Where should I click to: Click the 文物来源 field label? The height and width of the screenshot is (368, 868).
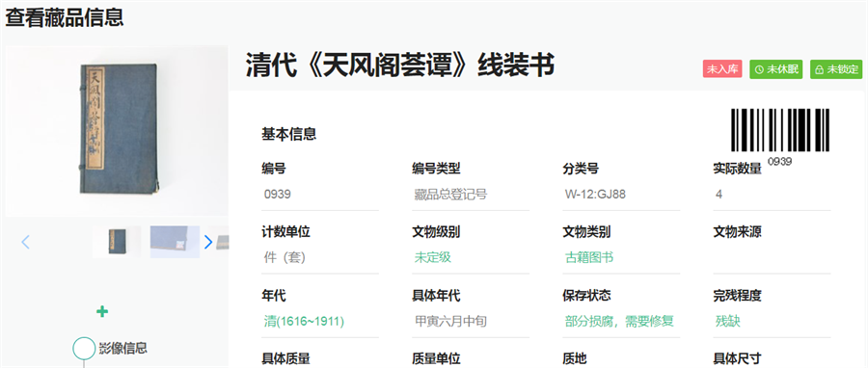click(x=738, y=232)
